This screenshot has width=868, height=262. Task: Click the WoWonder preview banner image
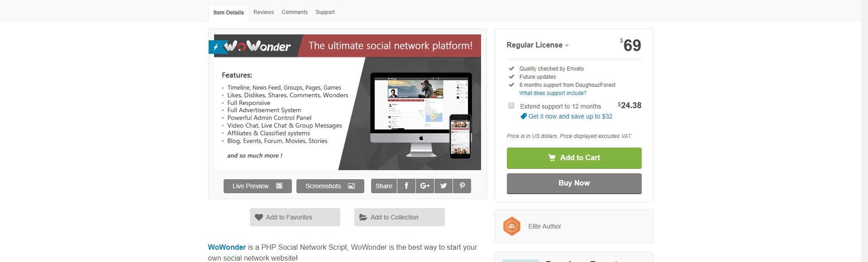(348, 102)
